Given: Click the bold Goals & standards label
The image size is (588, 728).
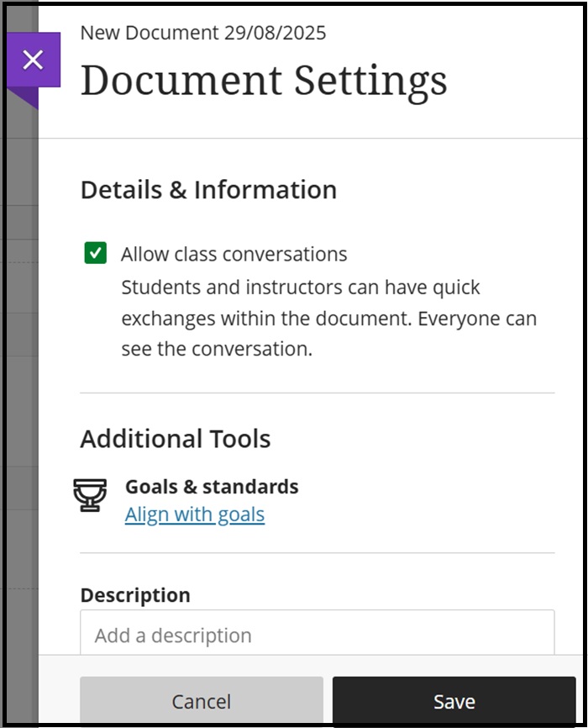Looking at the screenshot, I should [x=212, y=487].
